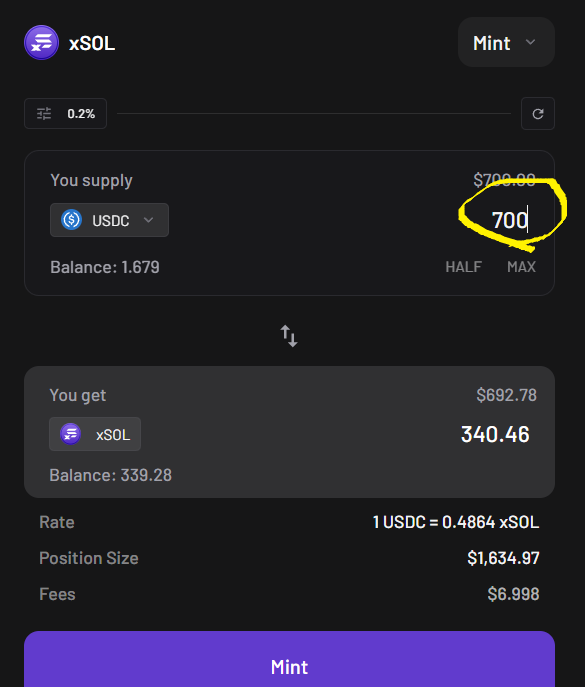Click the xSOL token icon in You get
This screenshot has height=687, width=585.
(x=71, y=434)
